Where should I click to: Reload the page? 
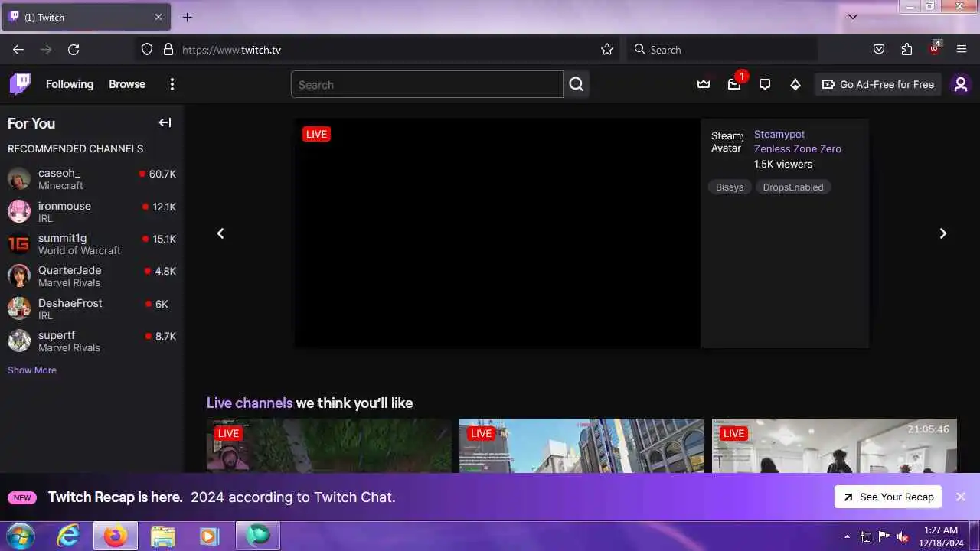coord(73,49)
